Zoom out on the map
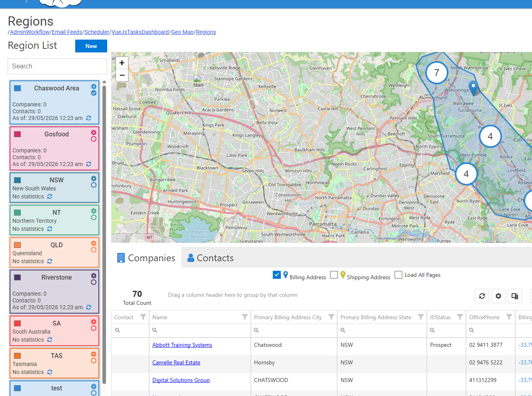This screenshot has height=396, width=532. pyautogui.click(x=122, y=75)
